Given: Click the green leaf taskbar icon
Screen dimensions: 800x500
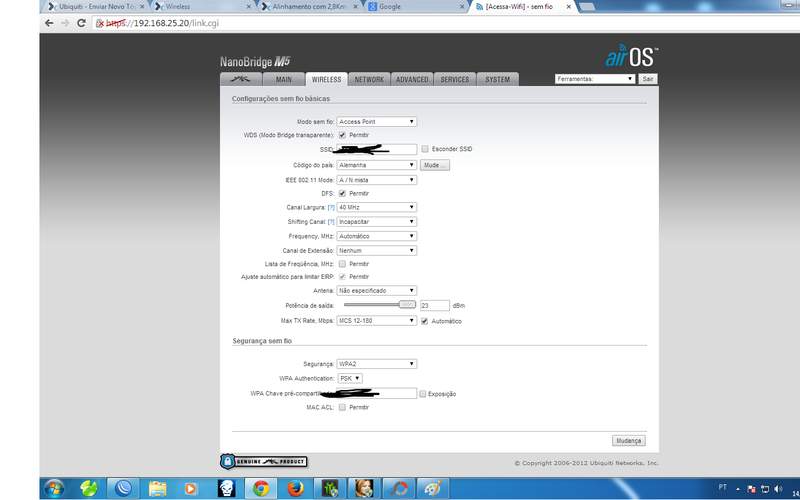Looking at the screenshot, I should pos(88,489).
